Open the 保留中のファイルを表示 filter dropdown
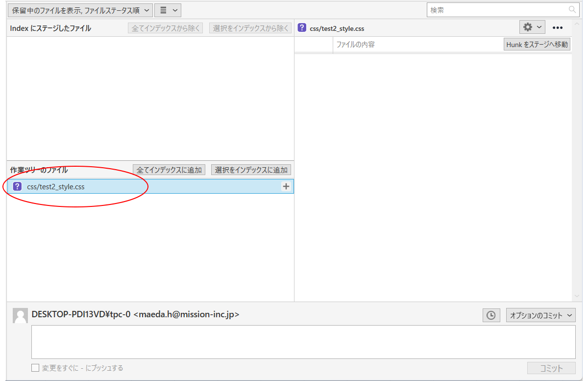 click(x=79, y=10)
